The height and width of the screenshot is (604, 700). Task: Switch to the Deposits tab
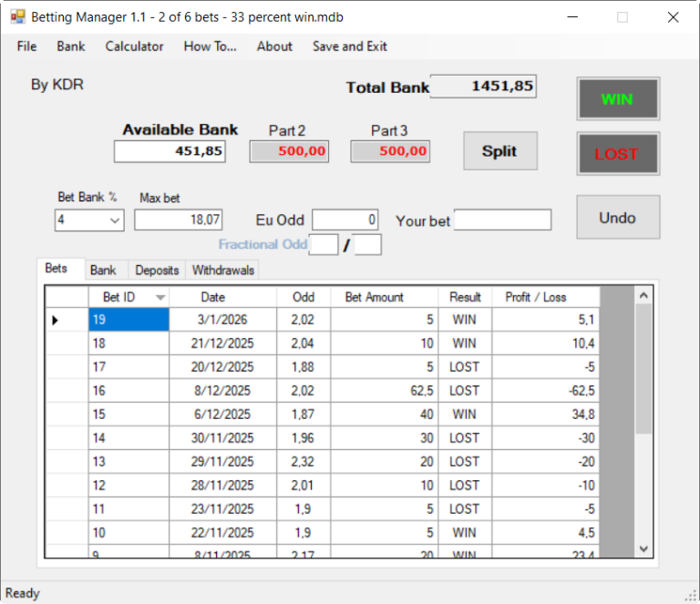pos(156,271)
